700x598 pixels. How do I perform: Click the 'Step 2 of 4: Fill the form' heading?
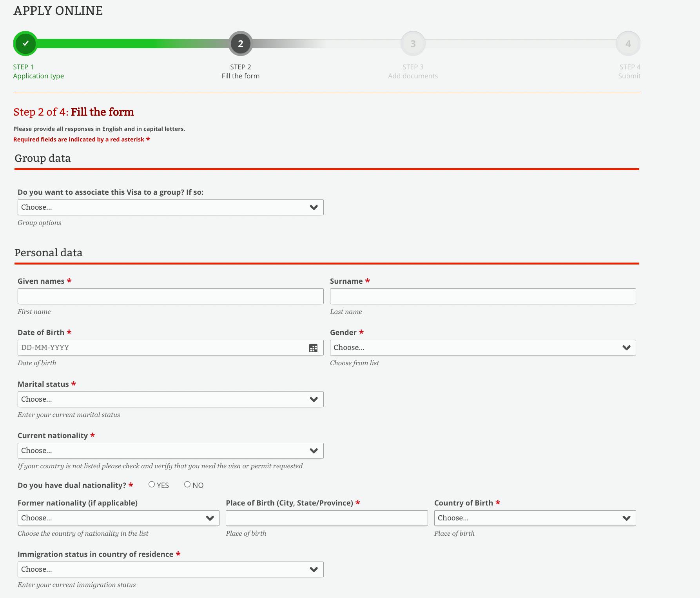74,112
